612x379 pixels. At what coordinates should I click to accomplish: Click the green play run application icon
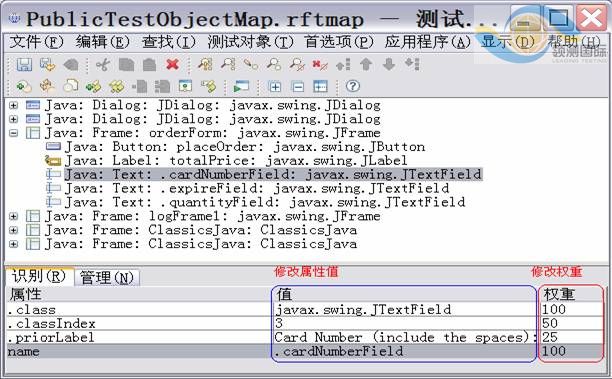pos(241,86)
